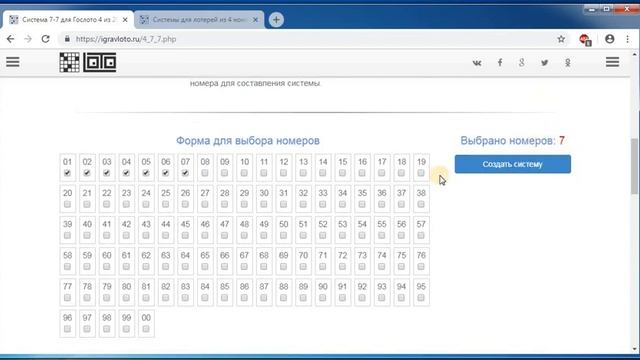Open the browser profile account icon

coord(609,39)
